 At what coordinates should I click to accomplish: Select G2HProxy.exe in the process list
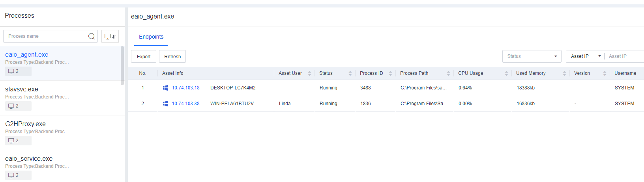click(x=25, y=124)
